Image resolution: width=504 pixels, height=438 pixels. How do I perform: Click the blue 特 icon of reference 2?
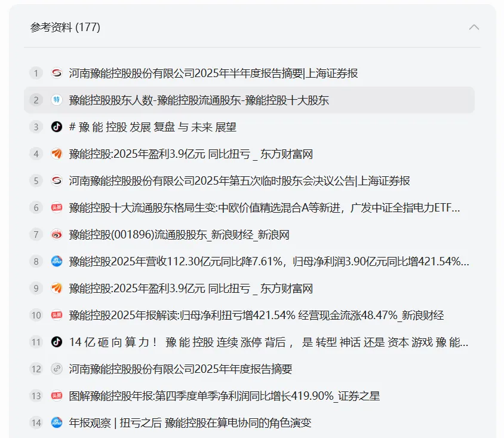coord(57,100)
